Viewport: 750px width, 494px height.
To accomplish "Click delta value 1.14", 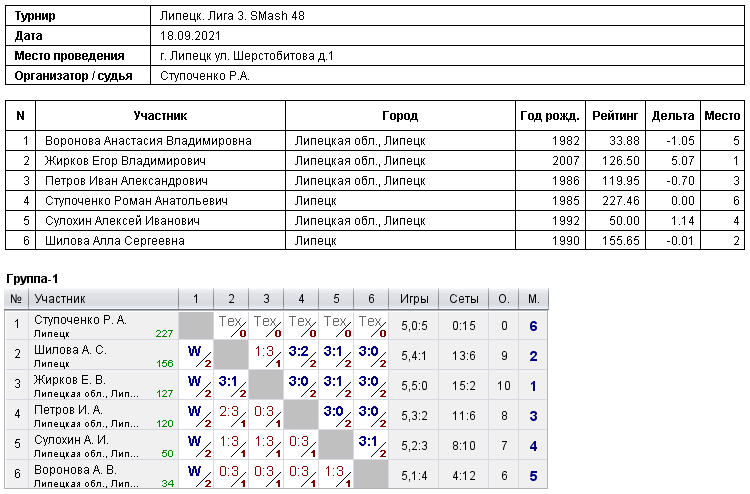I will click(682, 221).
